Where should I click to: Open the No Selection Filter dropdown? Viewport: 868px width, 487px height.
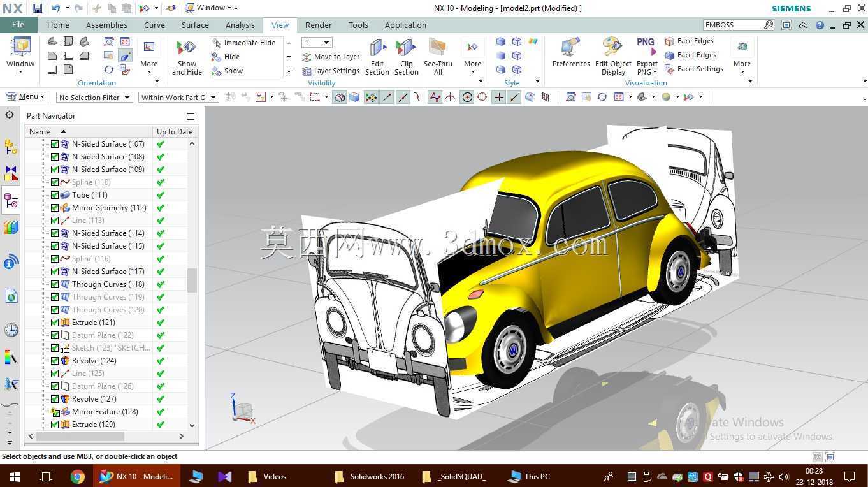click(x=94, y=97)
